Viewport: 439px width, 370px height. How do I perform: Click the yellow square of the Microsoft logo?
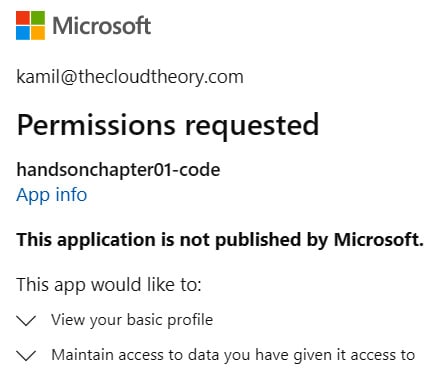(38, 33)
